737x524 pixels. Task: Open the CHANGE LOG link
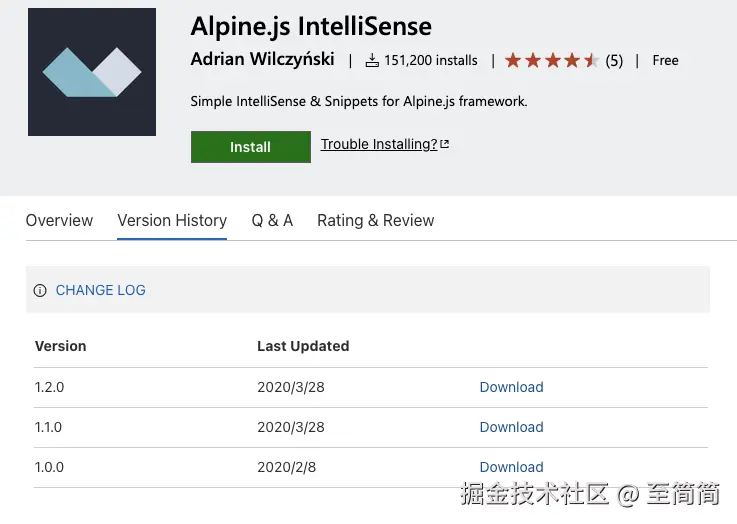(x=100, y=290)
